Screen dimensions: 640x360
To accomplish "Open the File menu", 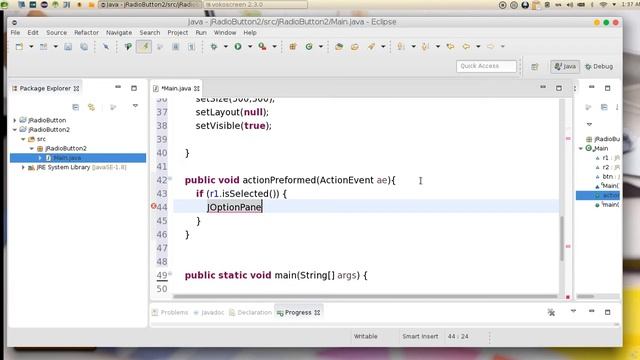I will pyautogui.click(x=15, y=33).
